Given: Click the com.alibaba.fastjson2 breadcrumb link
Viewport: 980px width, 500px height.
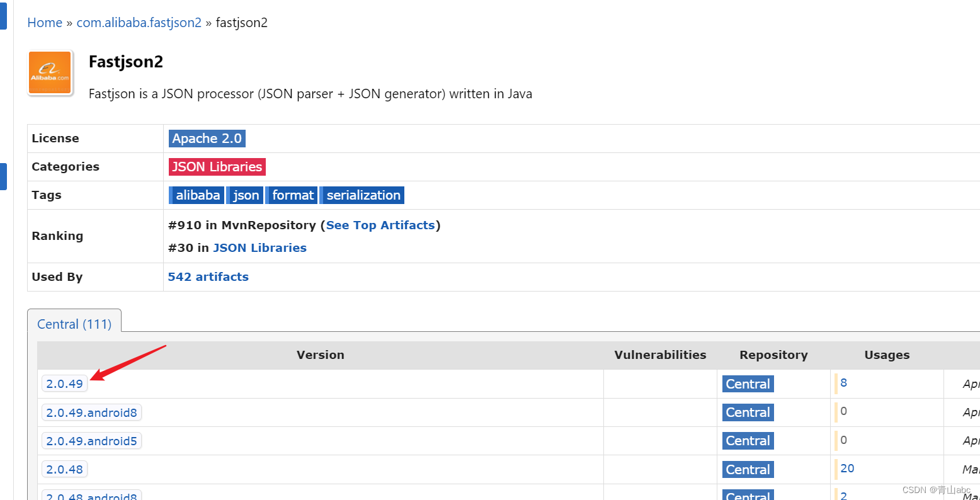Looking at the screenshot, I should (x=139, y=22).
